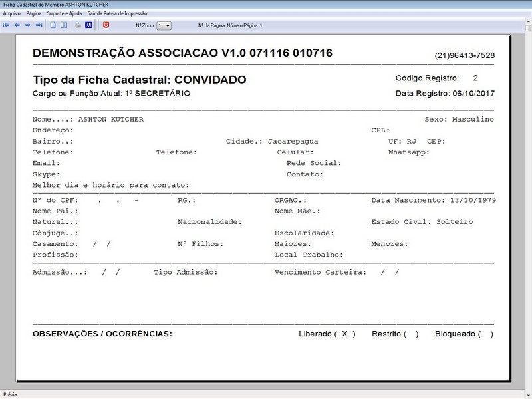532x399 pixels.
Task: Click the Maiores: label
Action: (293, 244)
